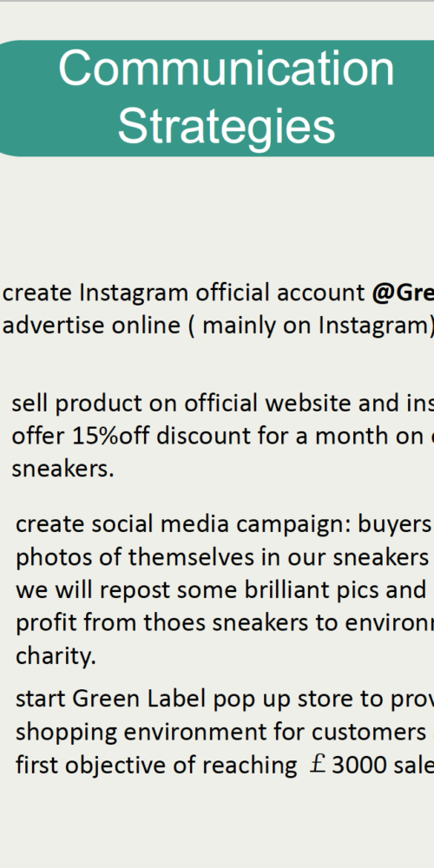Click the green rounded banner's left edge
434x868 pixels.
pos(5,98)
